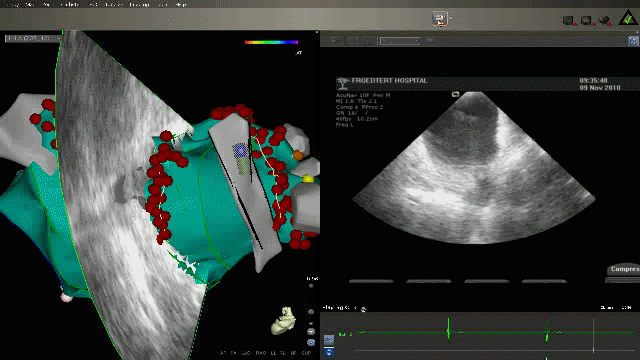Click the screen capture toolbar icon
This screenshot has height=360, width=640.
pos(439,19)
